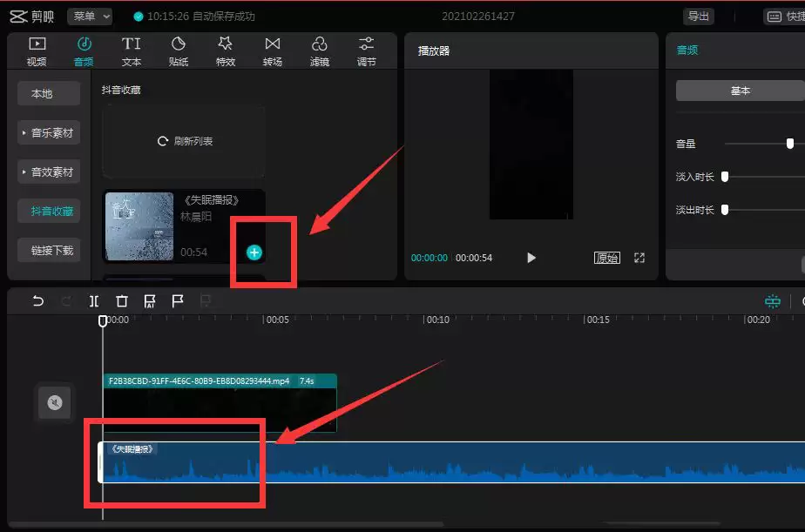The image size is (805, 532).
Task: Switch to the 特效 effects tab
Action: [x=225, y=50]
